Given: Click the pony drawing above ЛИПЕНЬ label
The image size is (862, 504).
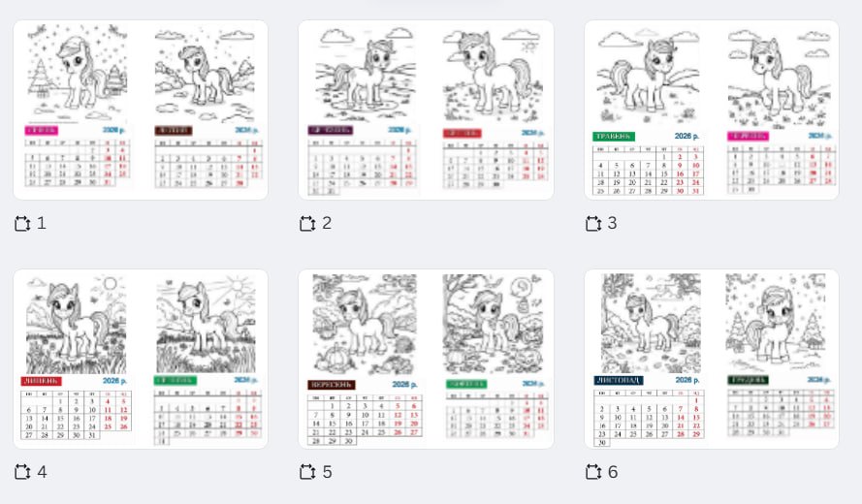Looking at the screenshot, I should pyautogui.click(x=77, y=325).
